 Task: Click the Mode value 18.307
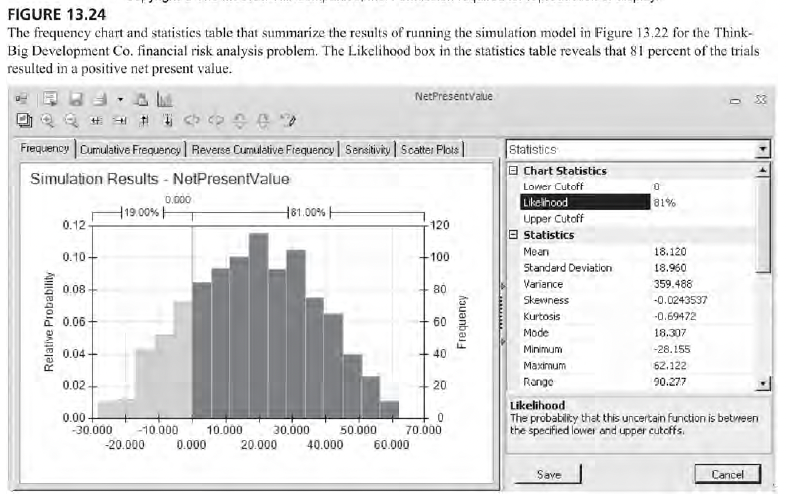[x=670, y=333]
